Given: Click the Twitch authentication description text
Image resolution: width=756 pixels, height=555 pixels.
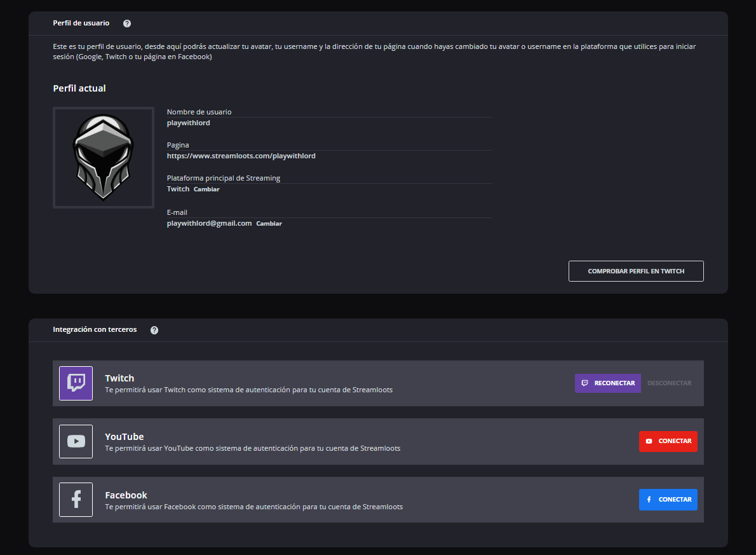Looking at the screenshot, I should tap(249, 390).
